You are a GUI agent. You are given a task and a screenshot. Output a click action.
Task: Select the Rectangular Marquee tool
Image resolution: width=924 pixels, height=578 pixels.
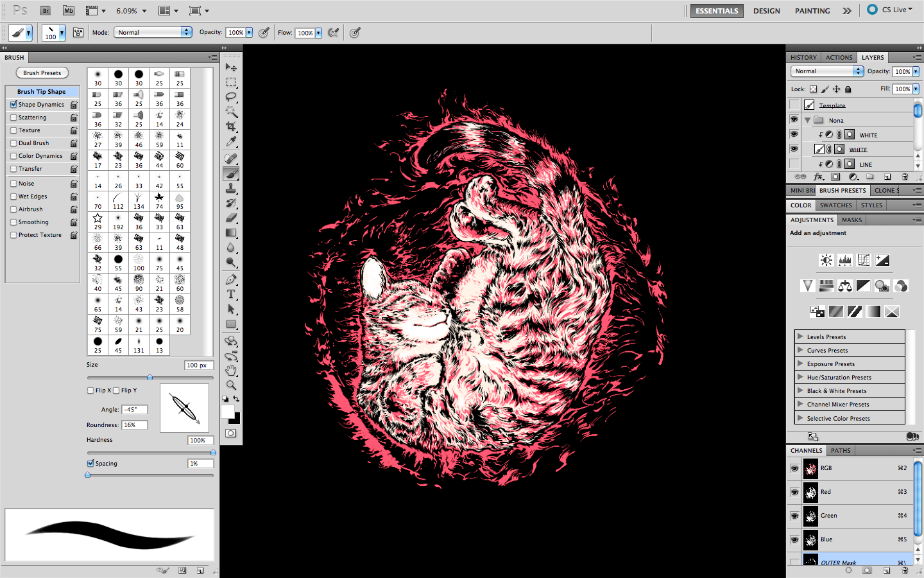231,82
